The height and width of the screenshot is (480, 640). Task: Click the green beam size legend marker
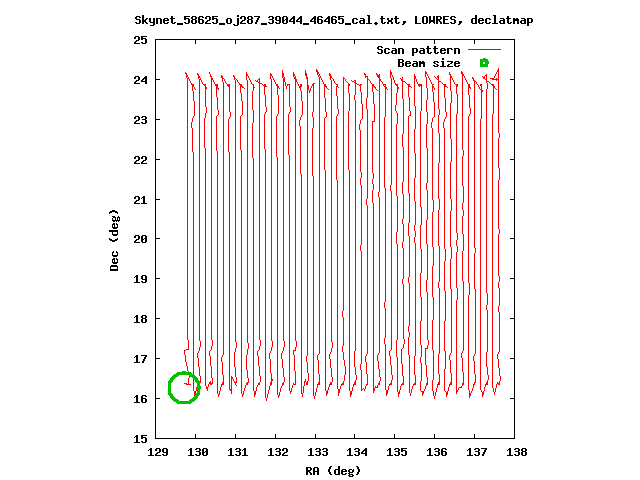pyautogui.click(x=484, y=63)
